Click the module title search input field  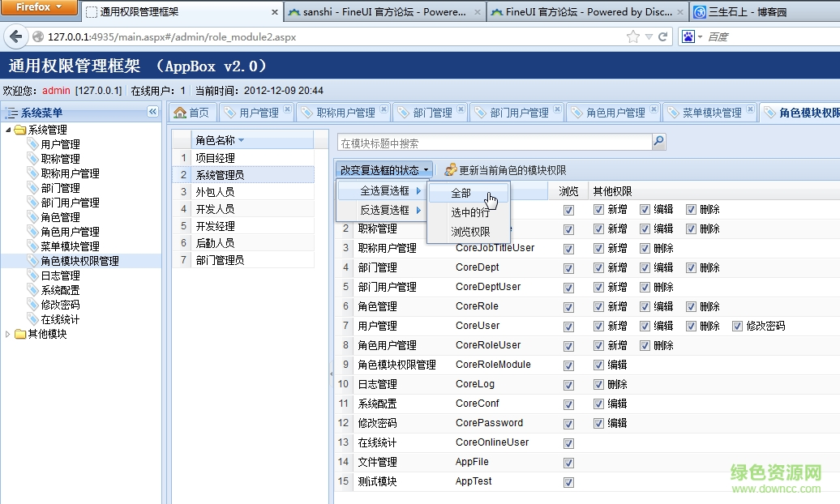[494, 143]
